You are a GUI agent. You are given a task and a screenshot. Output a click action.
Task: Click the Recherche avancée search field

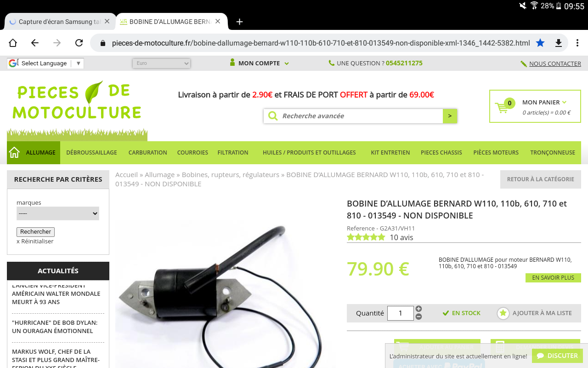[361, 116]
